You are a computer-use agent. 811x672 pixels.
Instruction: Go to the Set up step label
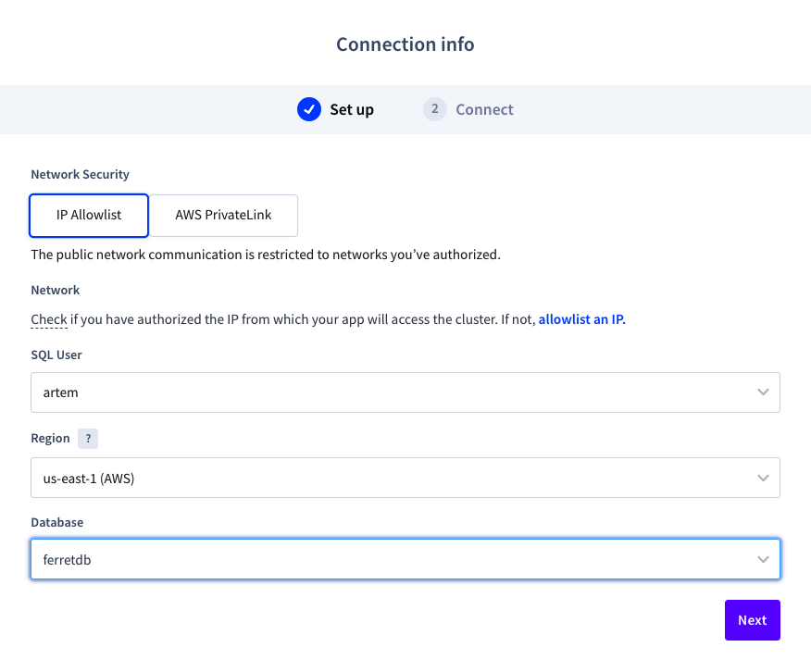point(352,109)
